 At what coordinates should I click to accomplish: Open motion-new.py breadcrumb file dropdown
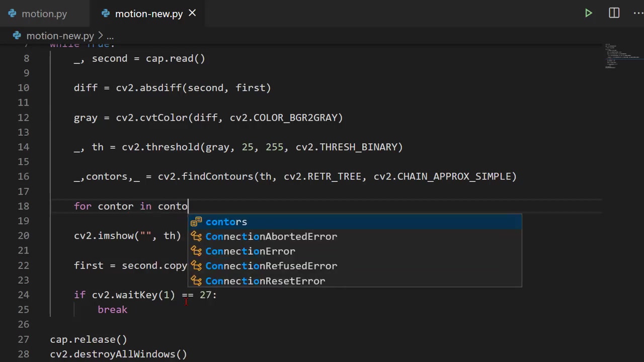60,36
